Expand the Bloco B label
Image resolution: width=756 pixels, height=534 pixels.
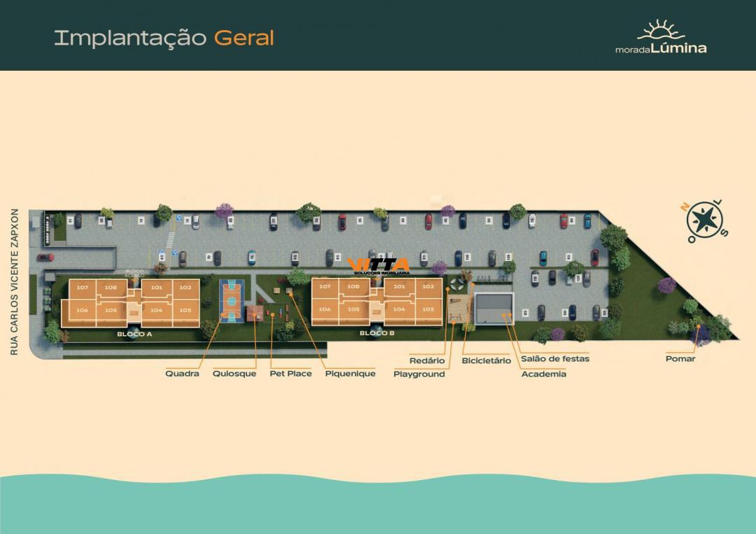click(376, 334)
